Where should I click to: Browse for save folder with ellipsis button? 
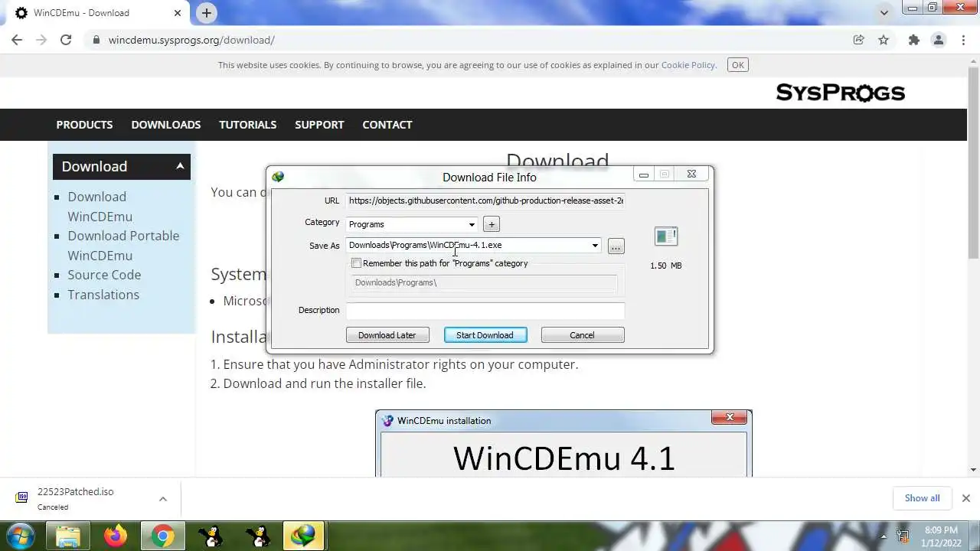[x=616, y=246]
